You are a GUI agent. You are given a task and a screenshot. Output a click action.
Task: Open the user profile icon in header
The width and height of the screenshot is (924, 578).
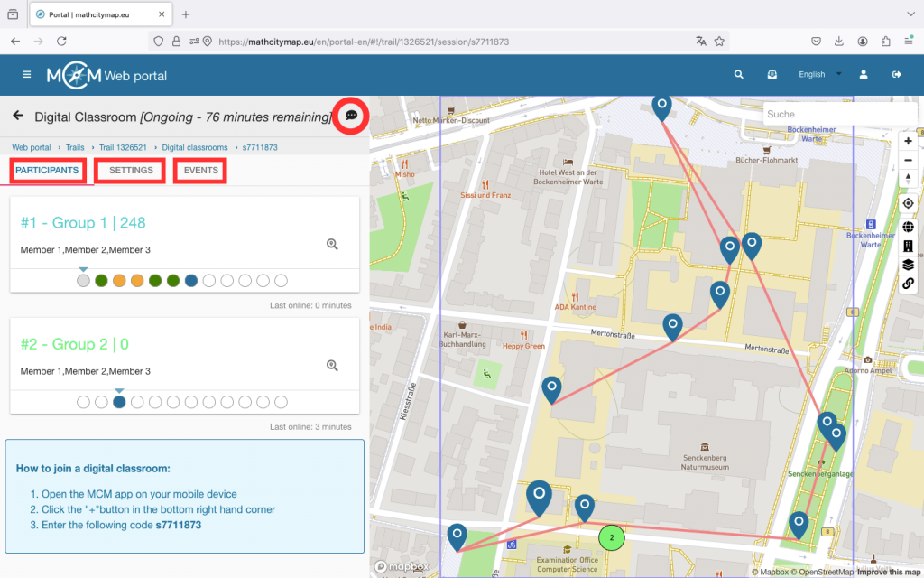pyautogui.click(x=864, y=75)
